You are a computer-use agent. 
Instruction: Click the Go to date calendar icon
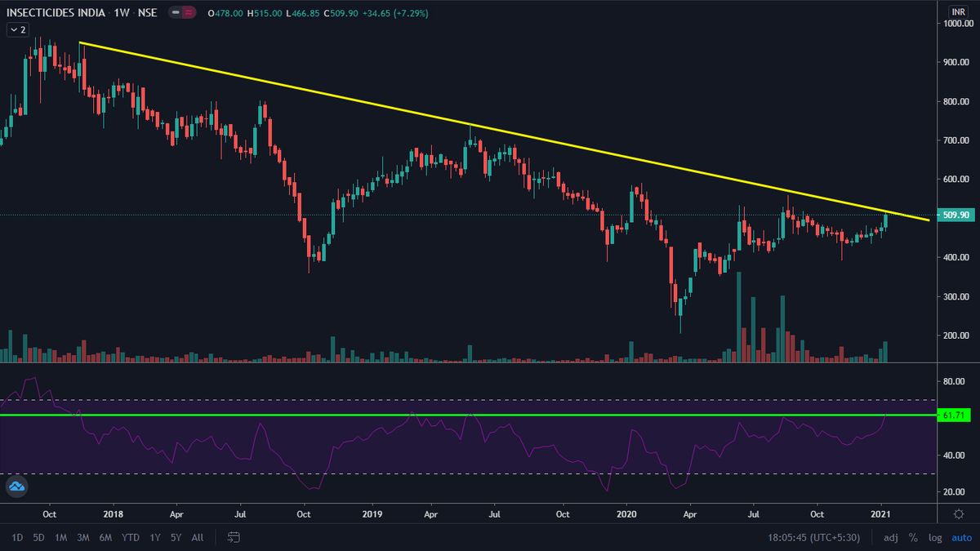coord(234,537)
